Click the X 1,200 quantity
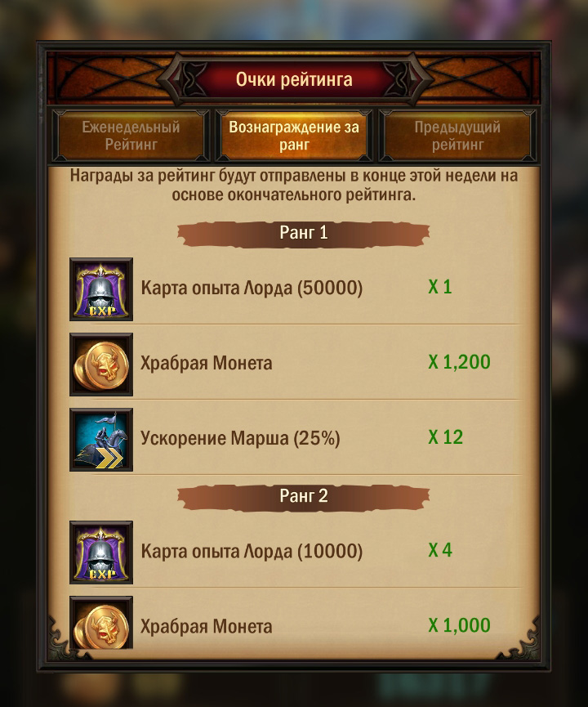588x707 pixels. coord(459,362)
